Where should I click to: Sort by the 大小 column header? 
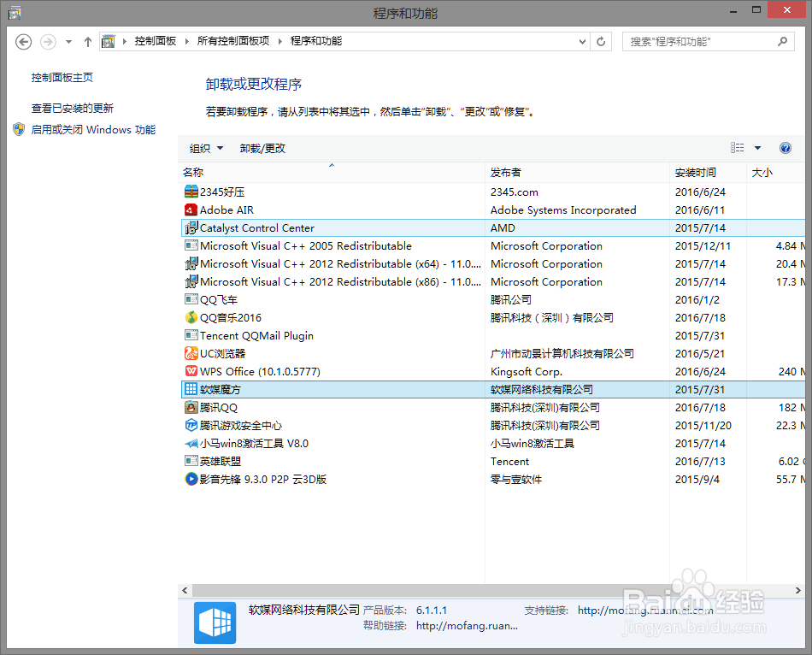coord(776,172)
